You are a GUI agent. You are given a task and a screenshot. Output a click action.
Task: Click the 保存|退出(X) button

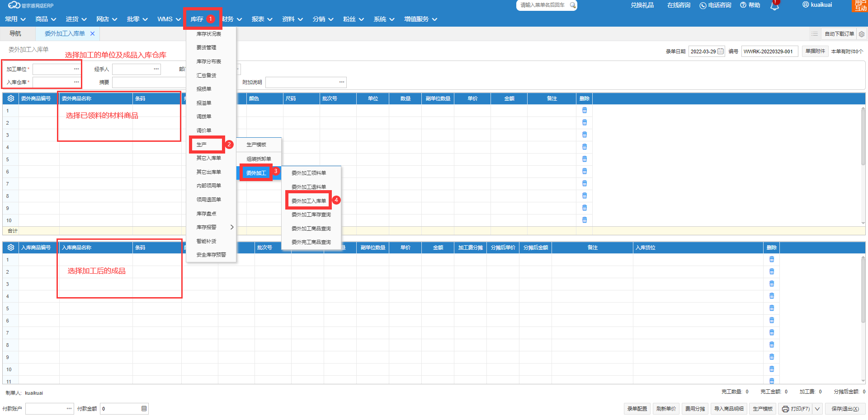(845, 409)
